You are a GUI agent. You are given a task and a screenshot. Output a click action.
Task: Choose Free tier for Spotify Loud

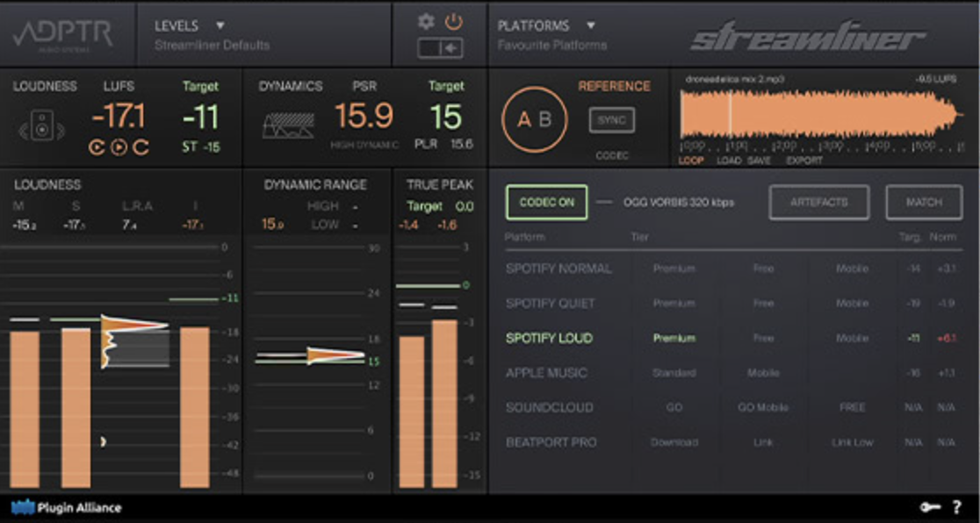pos(763,338)
